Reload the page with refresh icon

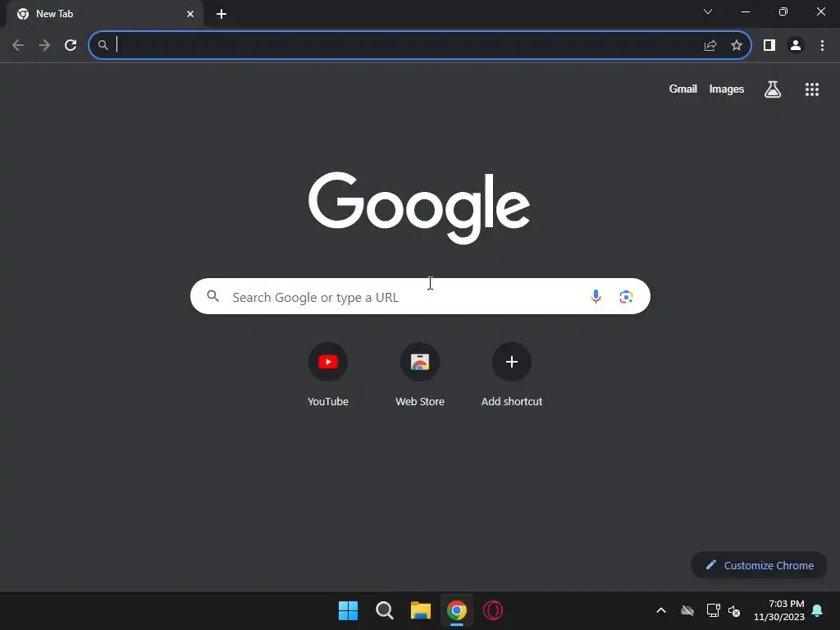click(71, 46)
